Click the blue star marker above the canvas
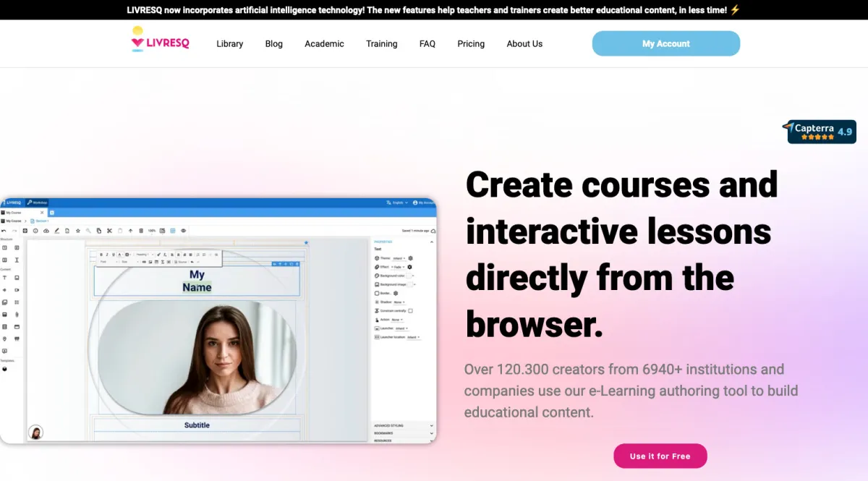868x481 pixels. coord(306,242)
